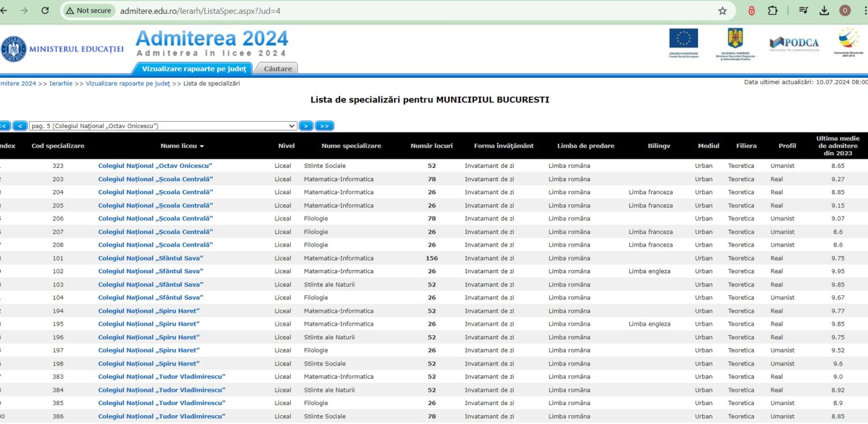This screenshot has height=424, width=868.
Task: Open the Downloads icon in the toolbar
Action: [824, 10]
